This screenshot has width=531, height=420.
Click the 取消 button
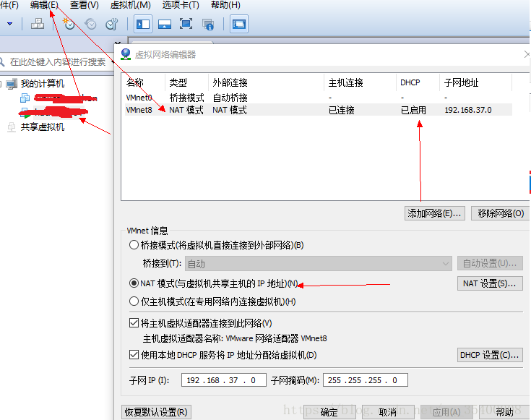[x=388, y=412]
